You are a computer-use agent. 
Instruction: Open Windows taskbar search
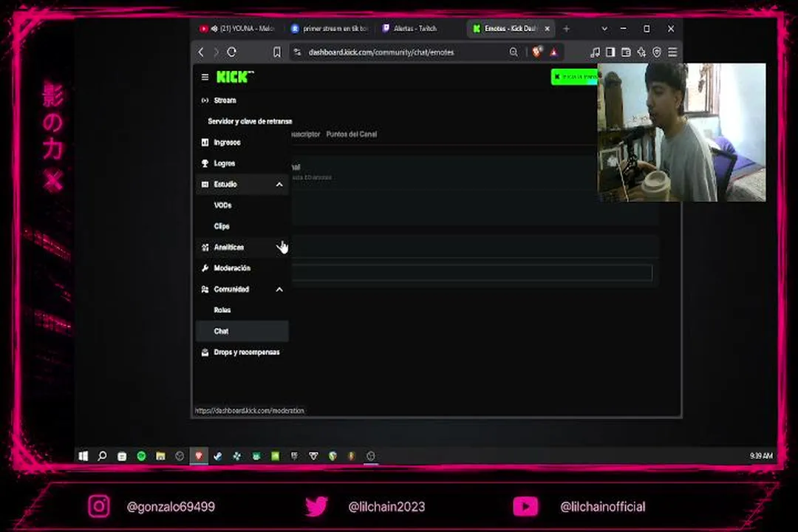[x=102, y=456]
